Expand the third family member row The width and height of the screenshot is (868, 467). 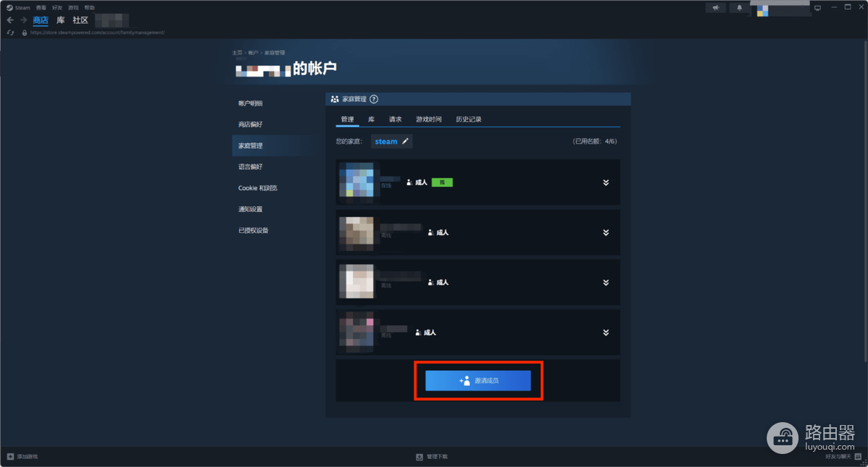(606, 283)
